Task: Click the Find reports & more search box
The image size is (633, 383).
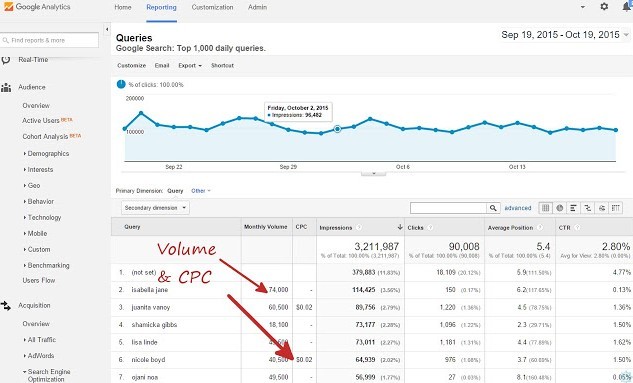Action: pos(49,40)
